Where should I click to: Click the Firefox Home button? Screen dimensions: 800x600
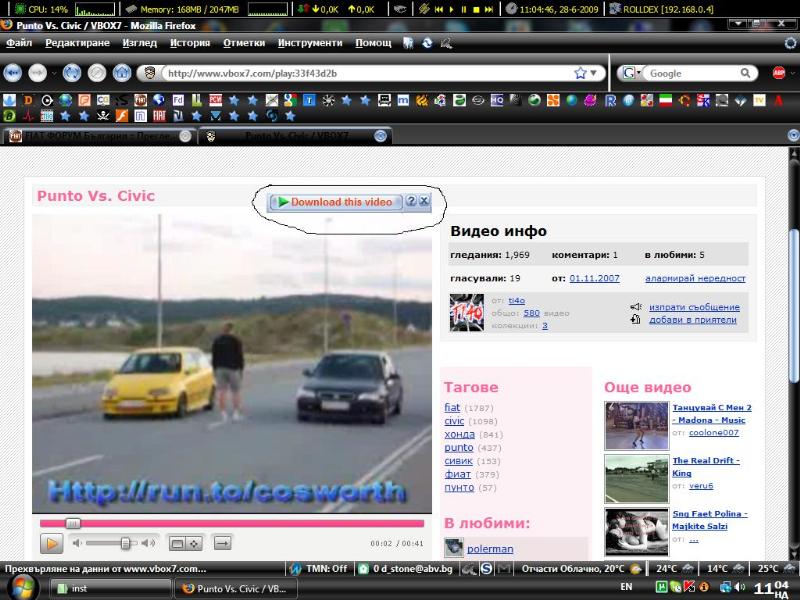click(x=122, y=73)
